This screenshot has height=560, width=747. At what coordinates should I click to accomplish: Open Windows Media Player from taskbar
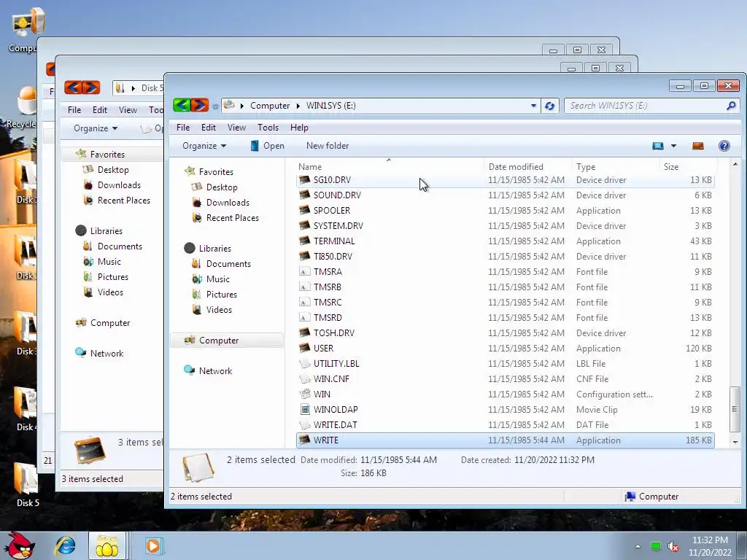pyautogui.click(x=153, y=545)
